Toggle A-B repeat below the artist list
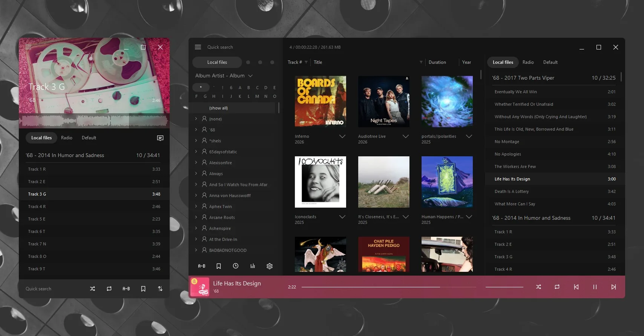 click(202, 266)
